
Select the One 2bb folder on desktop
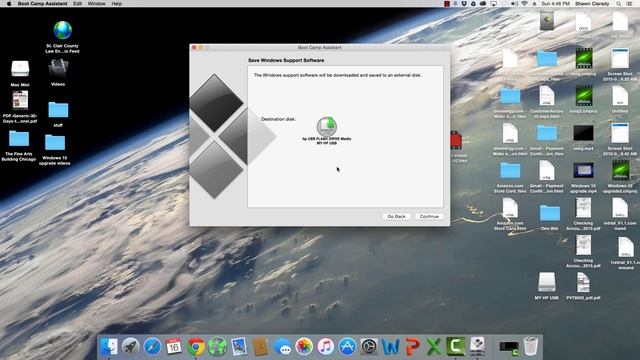pyautogui.click(x=550, y=218)
